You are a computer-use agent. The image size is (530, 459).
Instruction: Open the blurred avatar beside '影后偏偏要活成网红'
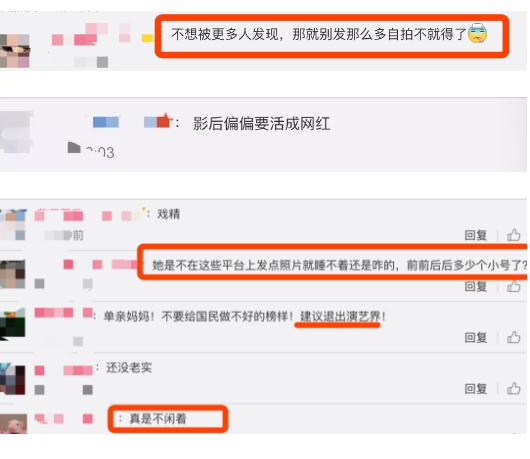[16, 132]
